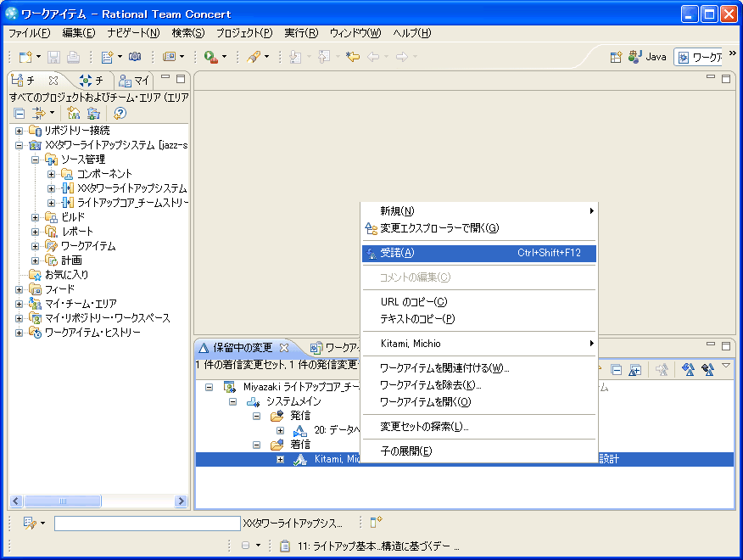Choose 変更セットの探索(L)... in context menu

(479, 427)
